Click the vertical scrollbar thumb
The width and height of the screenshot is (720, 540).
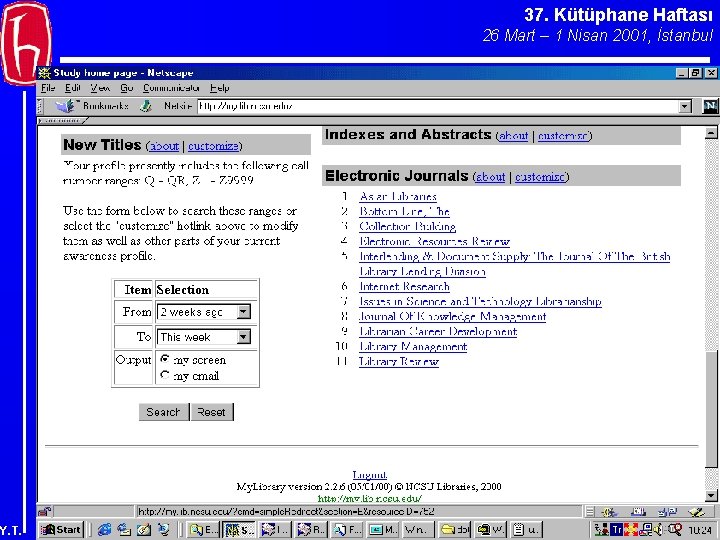(711, 409)
